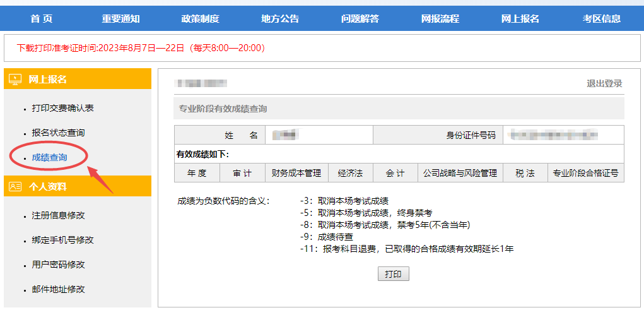This screenshot has width=644, height=310.
Task: Click 退出登录 to log out
Action: tap(604, 84)
